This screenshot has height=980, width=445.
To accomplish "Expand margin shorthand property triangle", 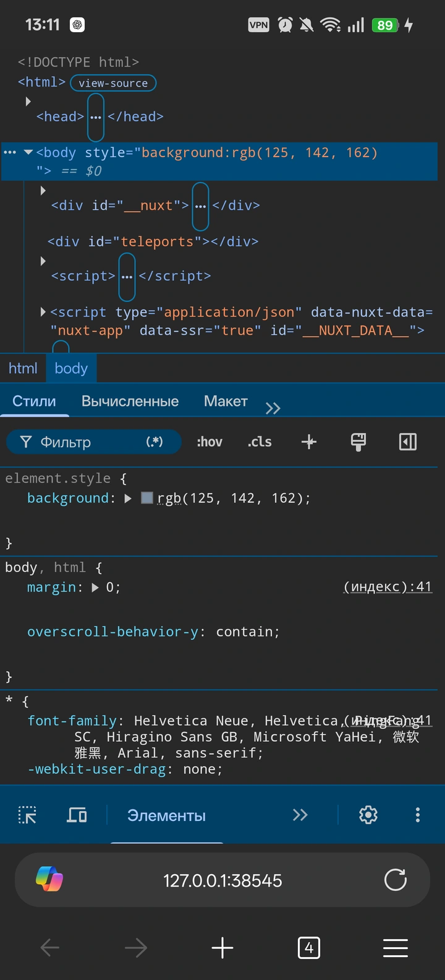I will tap(95, 587).
